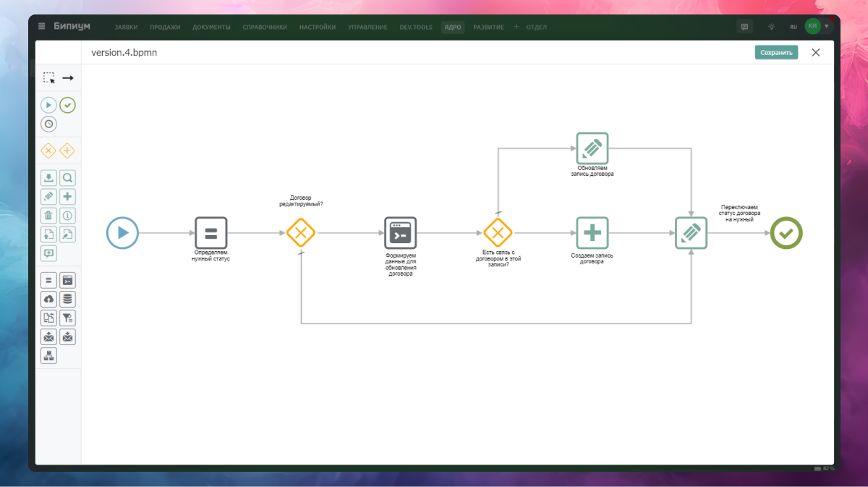Pick the send mail task in palette
Image resolution: width=868 pixels, height=487 pixels.
(x=48, y=336)
